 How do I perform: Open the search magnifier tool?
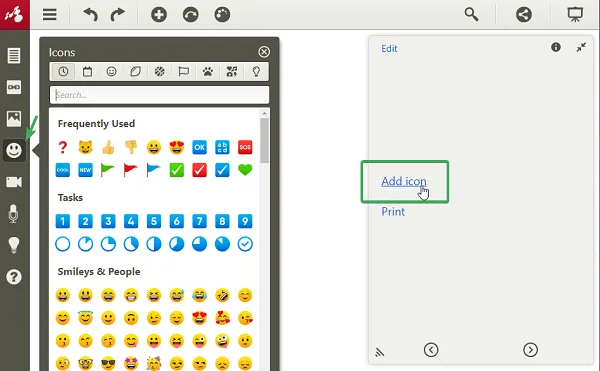471,15
